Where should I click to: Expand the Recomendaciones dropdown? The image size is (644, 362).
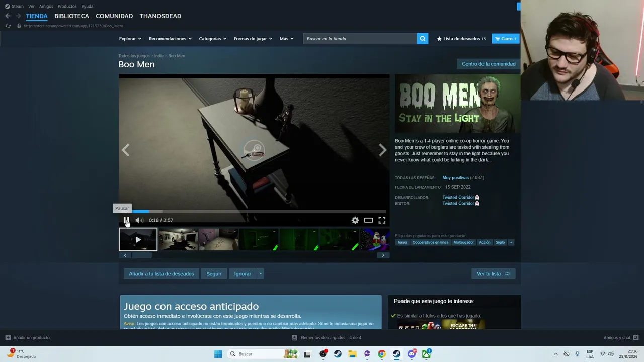170,39
